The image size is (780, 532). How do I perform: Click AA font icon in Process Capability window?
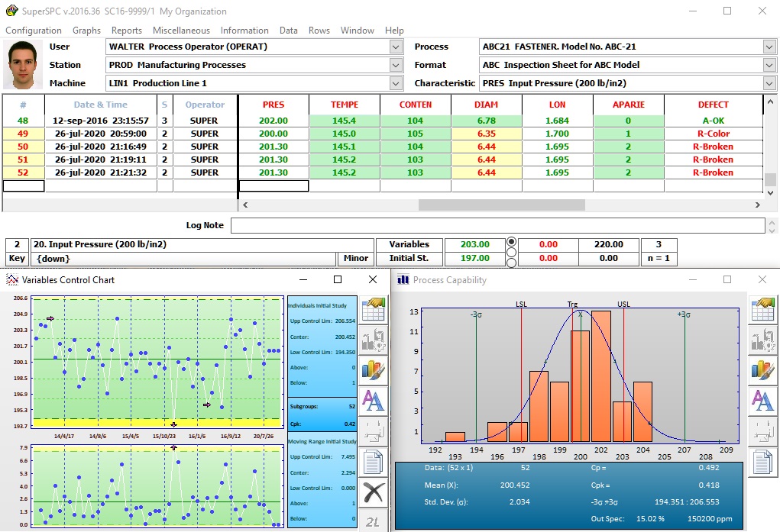(763, 399)
